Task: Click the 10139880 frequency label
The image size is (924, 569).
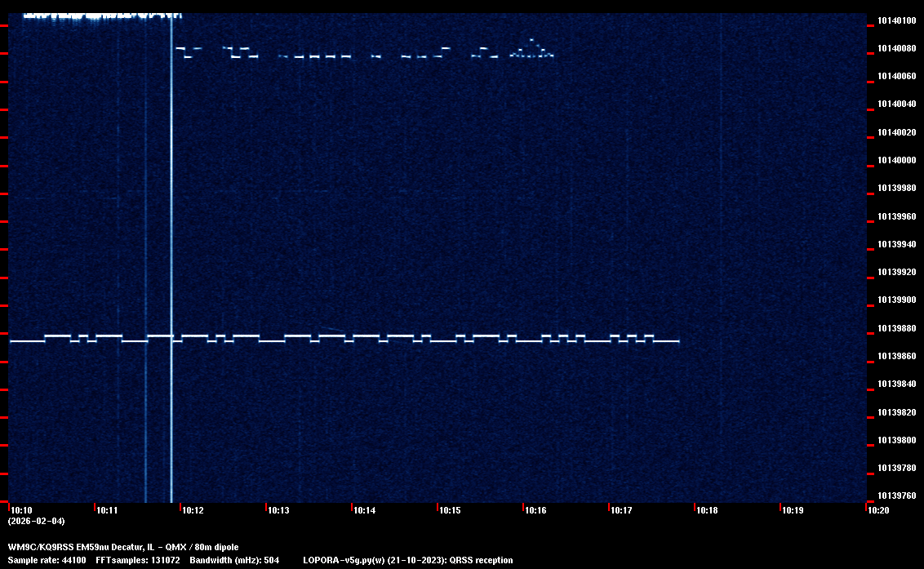Action: pos(895,328)
